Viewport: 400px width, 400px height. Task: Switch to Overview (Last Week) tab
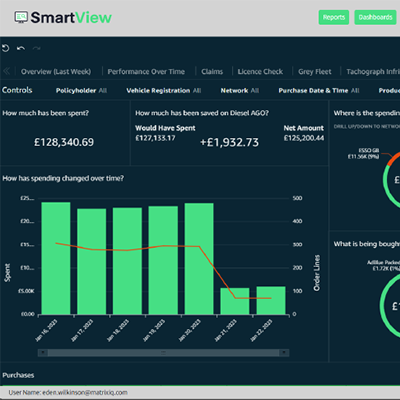click(x=56, y=72)
